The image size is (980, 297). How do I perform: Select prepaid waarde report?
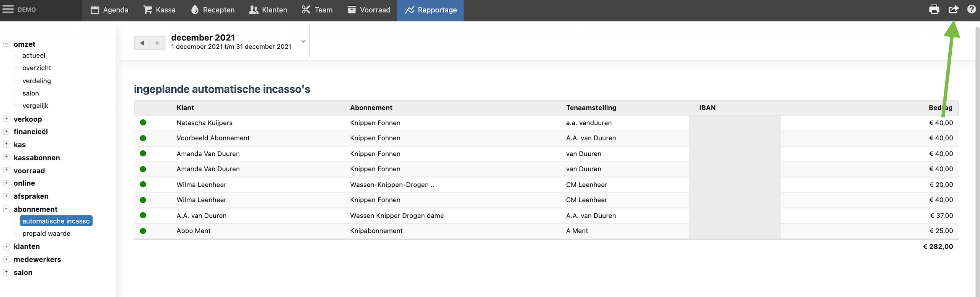[46, 233]
